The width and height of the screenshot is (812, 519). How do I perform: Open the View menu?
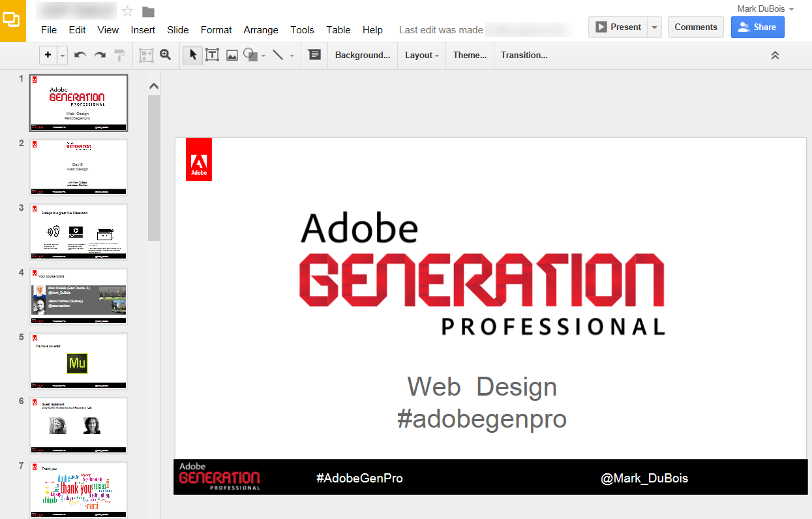(108, 29)
